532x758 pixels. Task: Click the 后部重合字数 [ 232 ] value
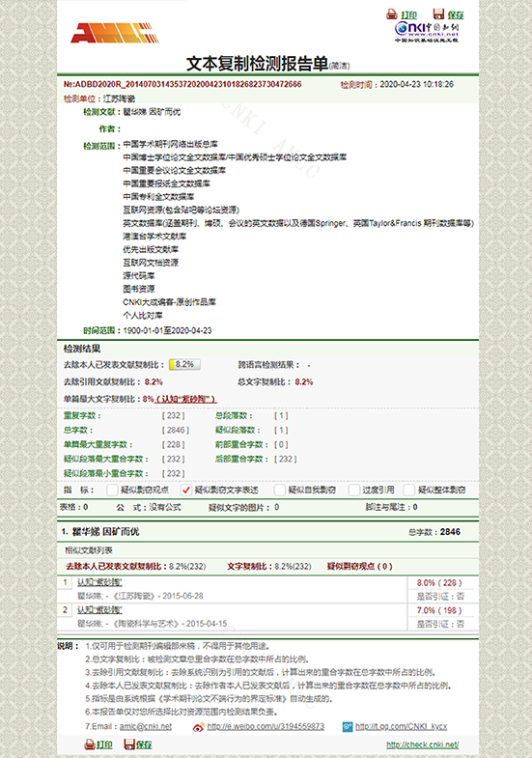tap(286, 460)
